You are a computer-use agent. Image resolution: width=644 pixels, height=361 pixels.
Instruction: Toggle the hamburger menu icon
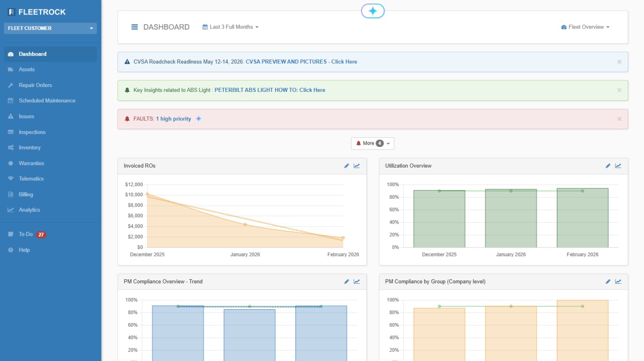point(135,27)
